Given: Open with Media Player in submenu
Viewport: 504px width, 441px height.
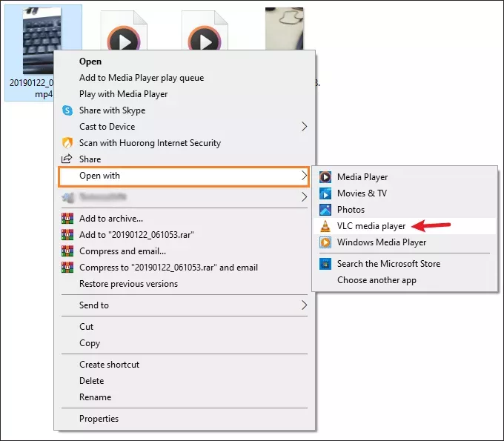Looking at the screenshot, I should [405, 177].
